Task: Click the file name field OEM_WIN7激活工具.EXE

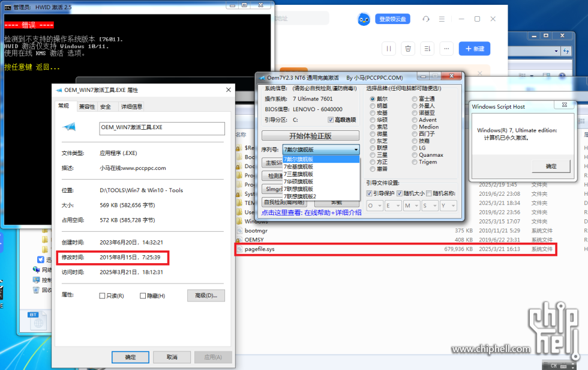Action: tap(162, 129)
